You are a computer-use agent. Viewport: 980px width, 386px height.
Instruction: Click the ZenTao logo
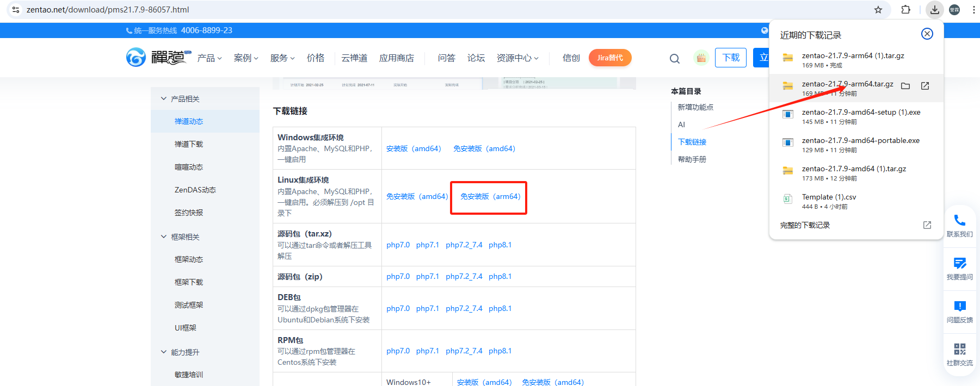[x=159, y=57]
